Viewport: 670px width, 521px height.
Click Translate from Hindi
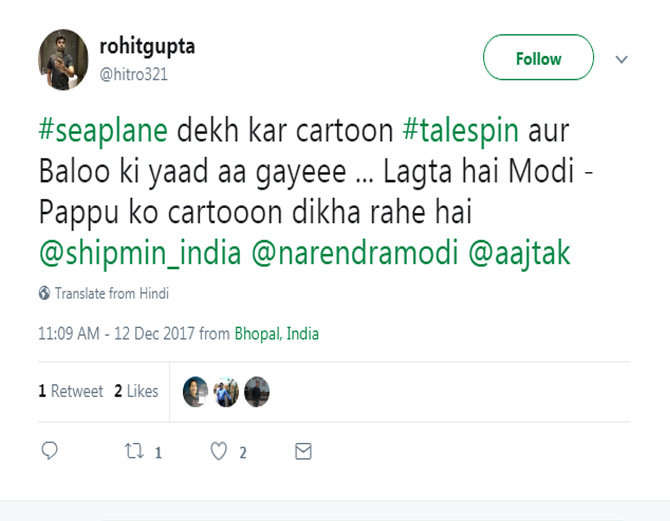(111, 293)
